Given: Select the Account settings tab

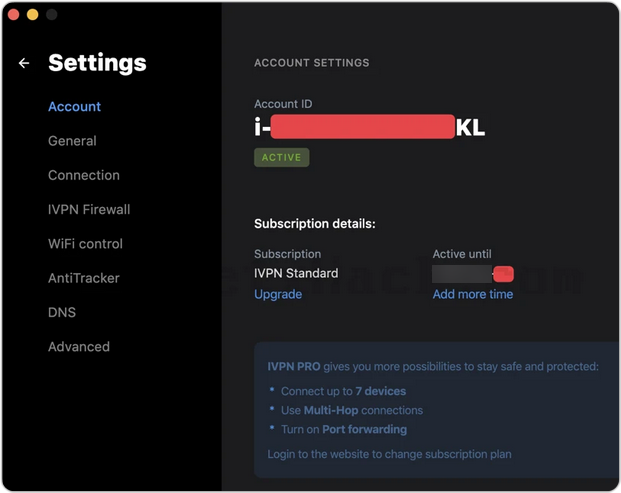Looking at the screenshot, I should pos(74,107).
